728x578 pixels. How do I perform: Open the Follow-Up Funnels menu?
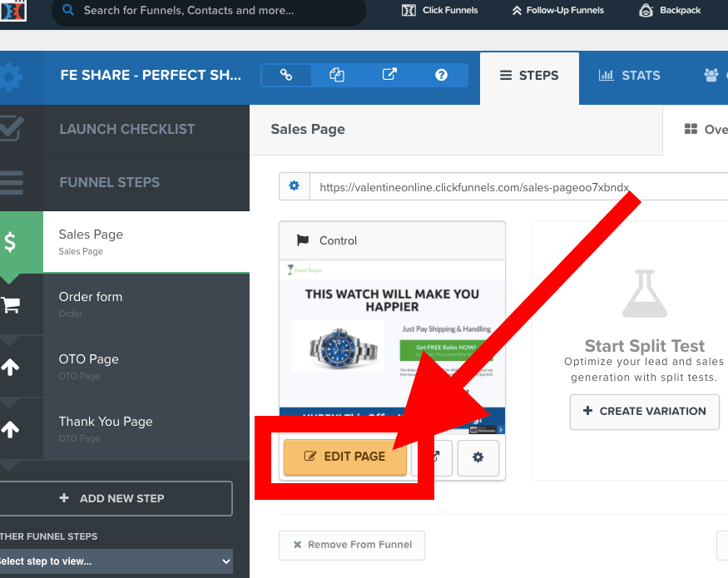[x=557, y=10]
